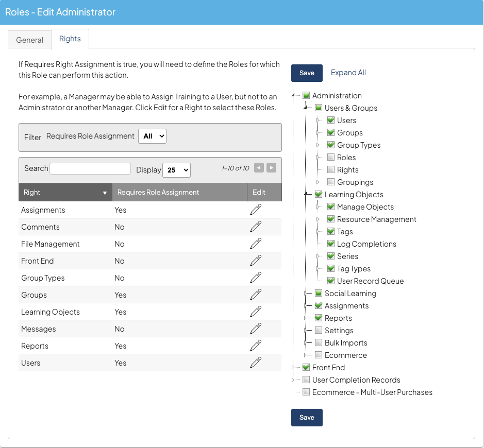Uncheck the Group Types tree checkbox
Screen dimensions: 484x448
point(331,145)
